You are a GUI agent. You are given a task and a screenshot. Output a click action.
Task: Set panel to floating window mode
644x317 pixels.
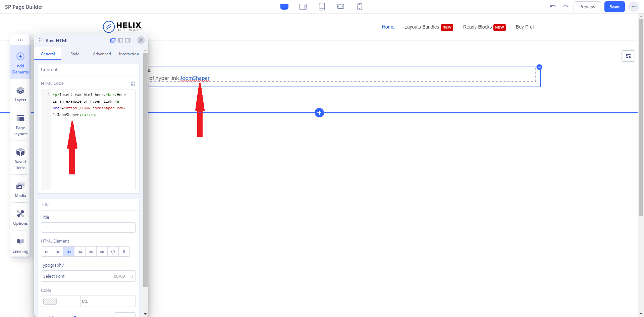[113, 40]
